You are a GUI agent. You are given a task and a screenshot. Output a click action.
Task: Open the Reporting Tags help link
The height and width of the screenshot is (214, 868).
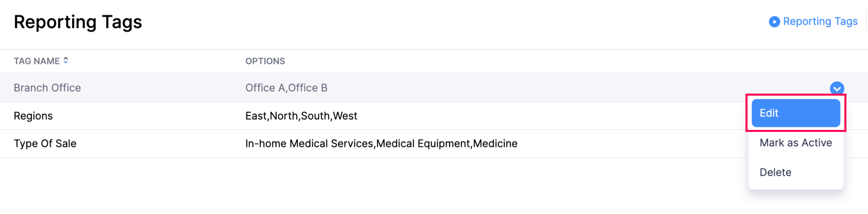click(x=820, y=22)
